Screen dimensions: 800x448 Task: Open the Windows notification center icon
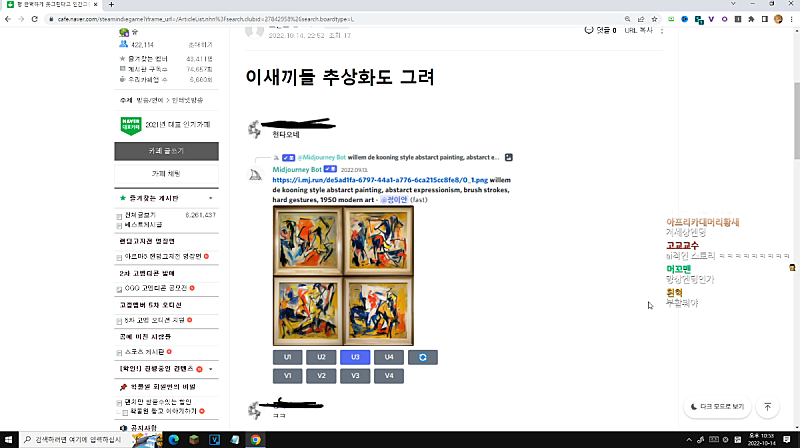click(x=787, y=439)
